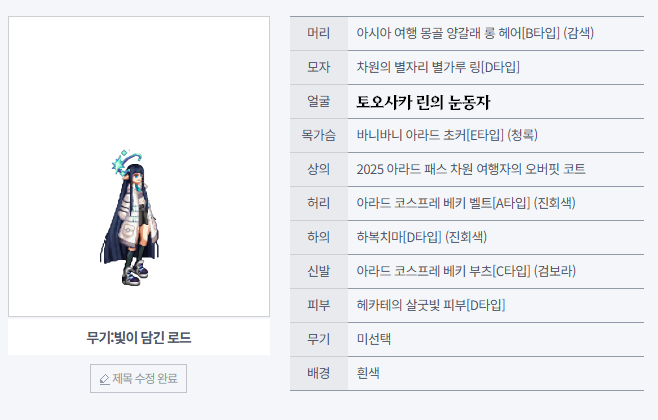This screenshot has height=420, width=658.
Task: Select the 목가슴 item 바니바니 아라드 초커
Action: (447, 135)
